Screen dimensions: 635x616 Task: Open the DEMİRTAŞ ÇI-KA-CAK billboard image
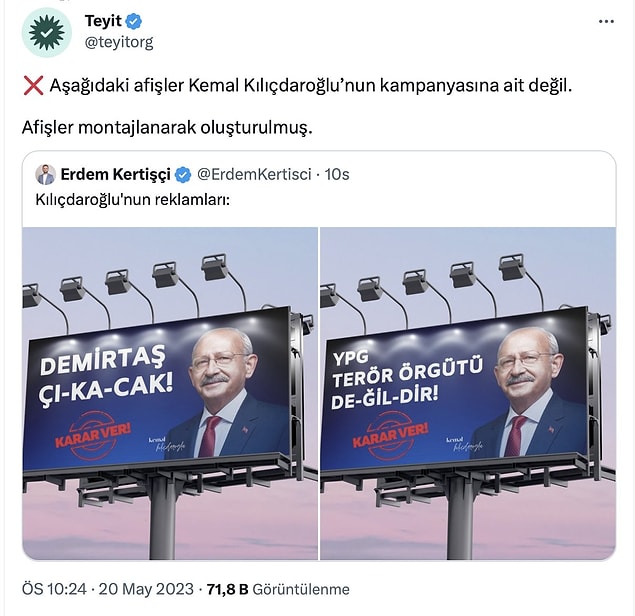coord(170,393)
